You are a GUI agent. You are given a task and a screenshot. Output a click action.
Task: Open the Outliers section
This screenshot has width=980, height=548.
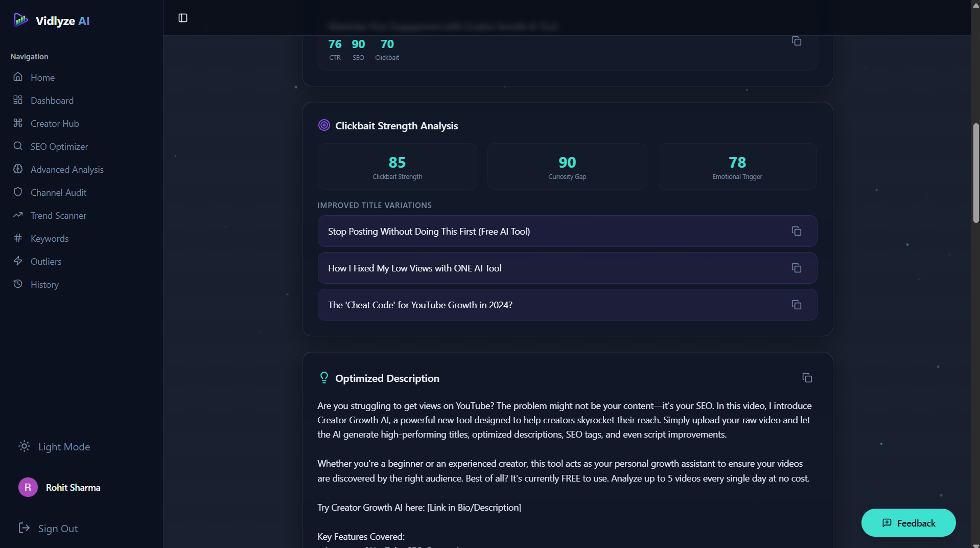pyautogui.click(x=45, y=261)
